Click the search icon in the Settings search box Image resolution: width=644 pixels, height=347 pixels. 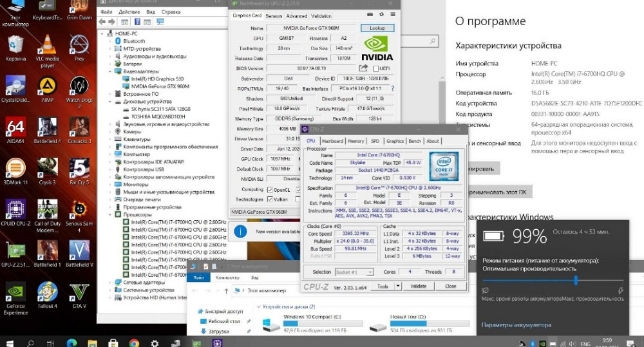(x=433, y=41)
